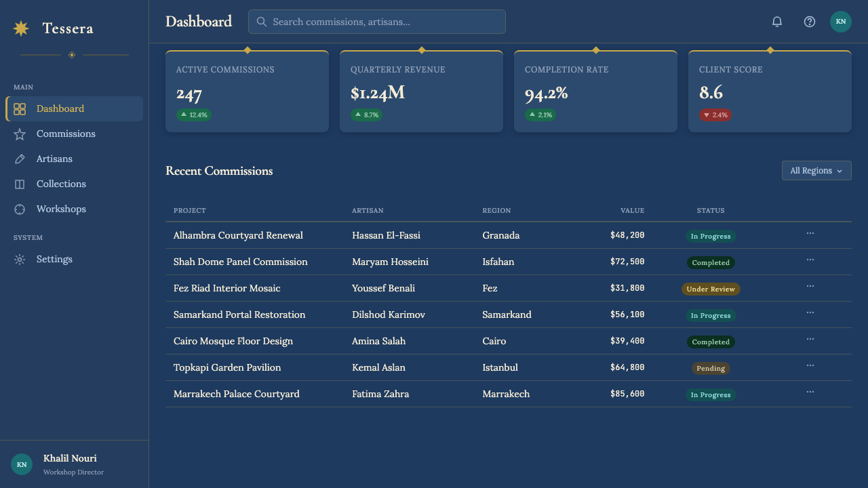The width and height of the screenshot is (868, 488).
Task: Open three-dot menu for Fez Riad Interior Mosaic
Action: point(810,287)
